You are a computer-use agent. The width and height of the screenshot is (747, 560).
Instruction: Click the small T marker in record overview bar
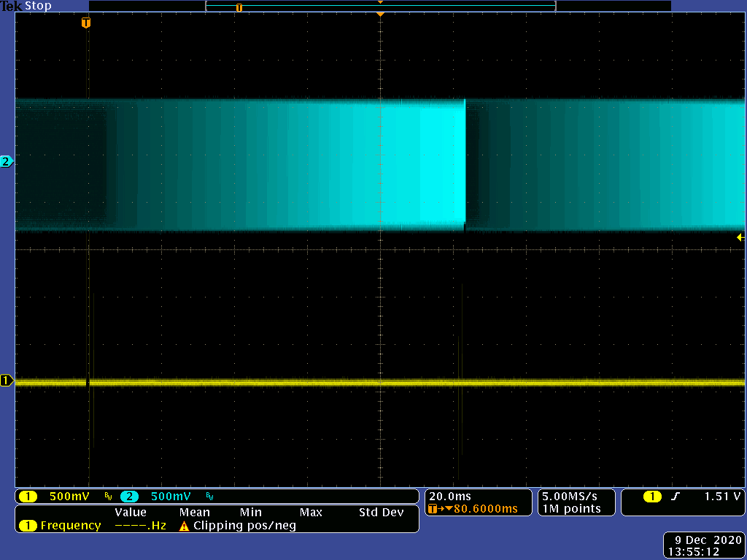(239, 7)
